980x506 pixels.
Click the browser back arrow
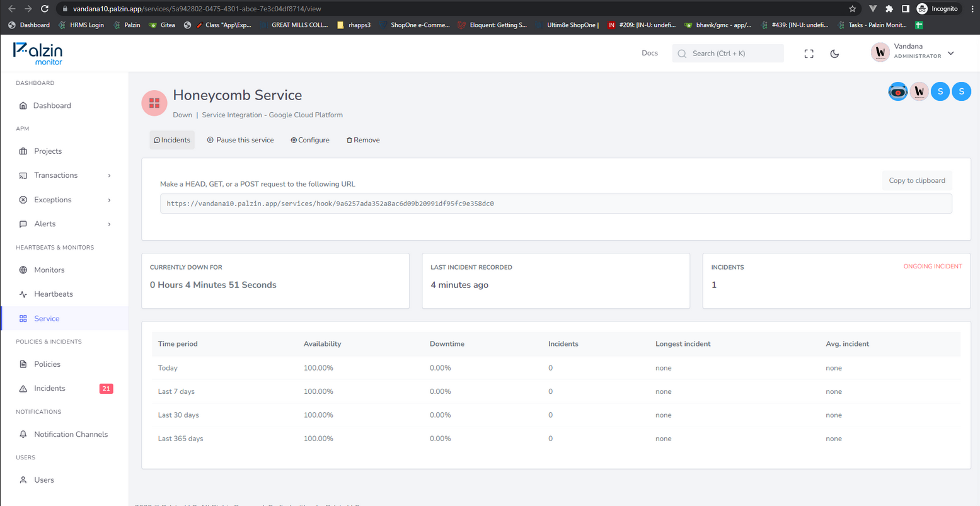[11, 9]
